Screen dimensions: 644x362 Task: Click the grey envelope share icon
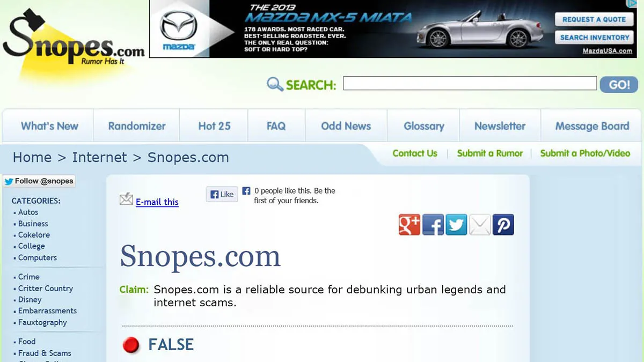pos(480,225)
